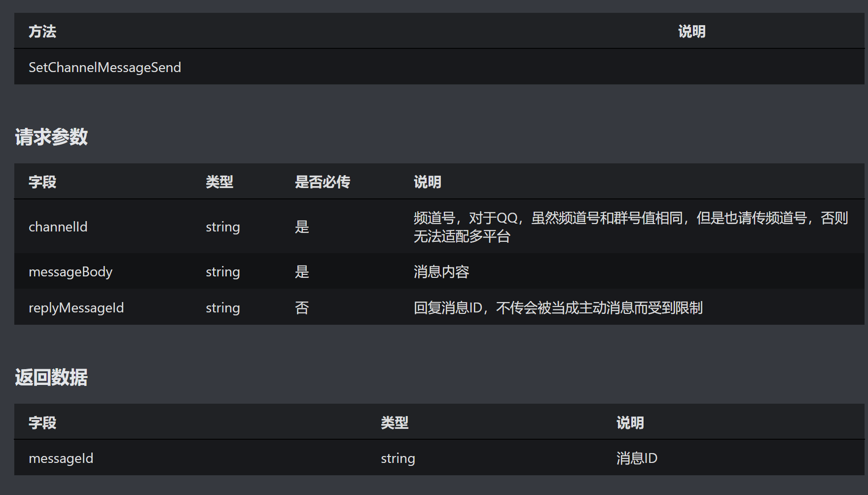Select the channelId field cell

[x=58, y=227]
